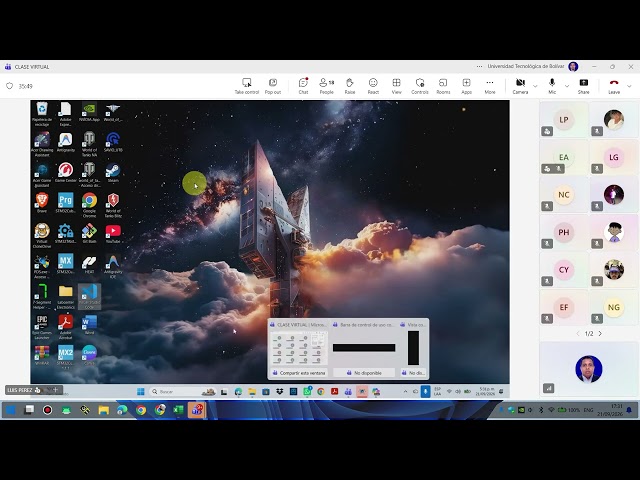Click the Recycle Bin icon on shared desktop
640x480 pixels.
pyautogui.click(x=42, y=113)
